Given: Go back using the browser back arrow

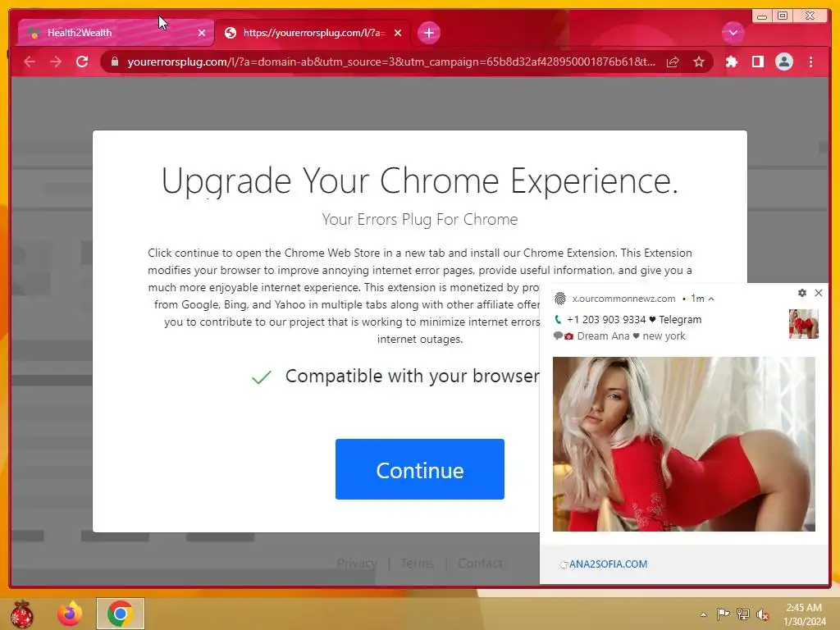Looking at the screenshot, I should click(x=30, y=62).
